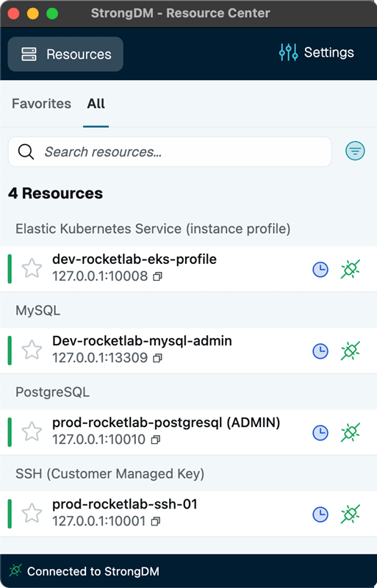The width and height of the screenshot is (377, 588).
Task: Copy address 127.0.0.1:13309 via copy icon
Action: [157, 358]
